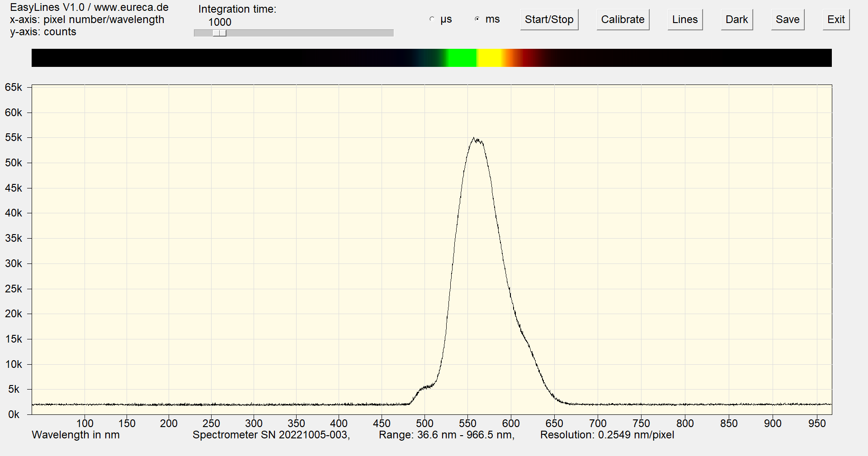Open the Calibrate function

[623, 19]
